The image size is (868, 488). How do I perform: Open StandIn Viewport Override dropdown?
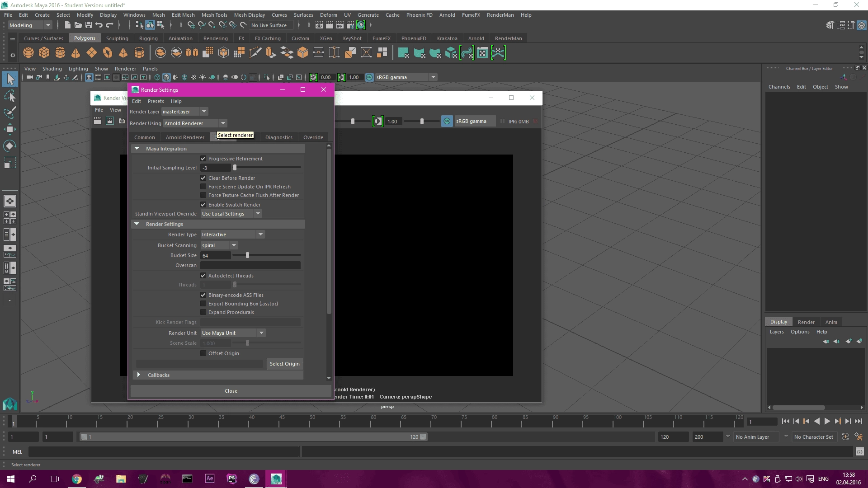click(231, 214)
